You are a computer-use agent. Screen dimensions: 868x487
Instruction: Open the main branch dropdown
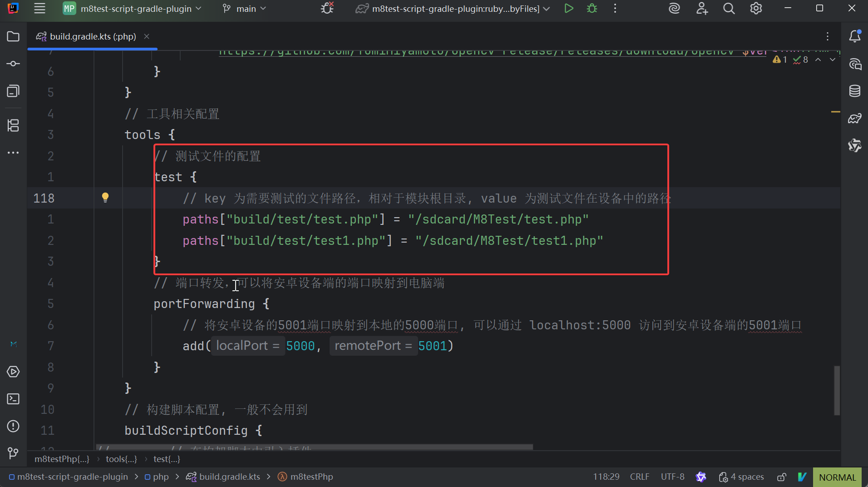[x=245, y=9]
